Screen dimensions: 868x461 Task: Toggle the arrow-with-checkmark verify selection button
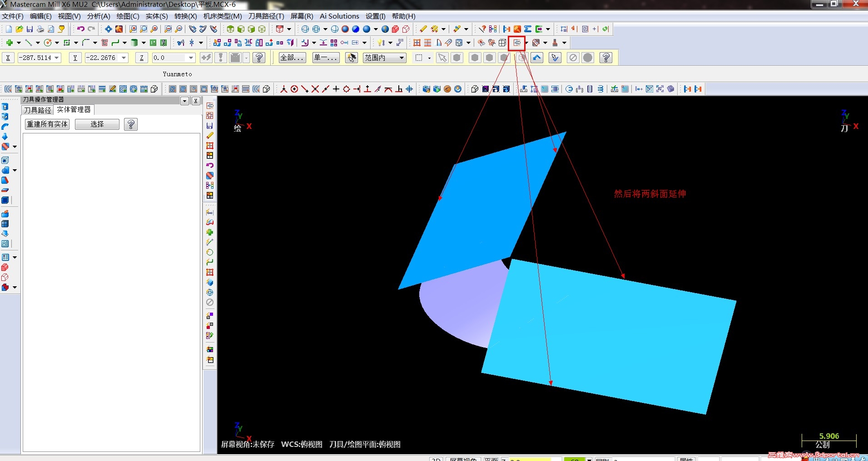555,58
